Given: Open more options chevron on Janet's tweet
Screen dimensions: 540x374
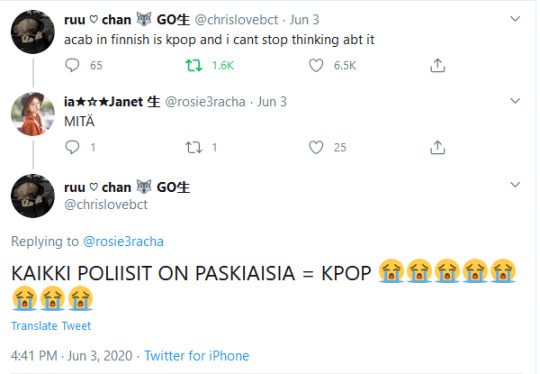Looking at the screenshot, I should point(515,101).
